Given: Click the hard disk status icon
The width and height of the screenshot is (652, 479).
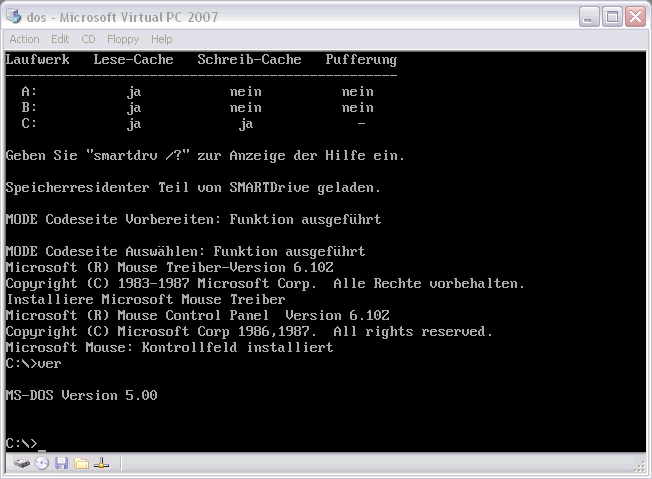Looking at the screenshot, I should [x=22, y=463].
